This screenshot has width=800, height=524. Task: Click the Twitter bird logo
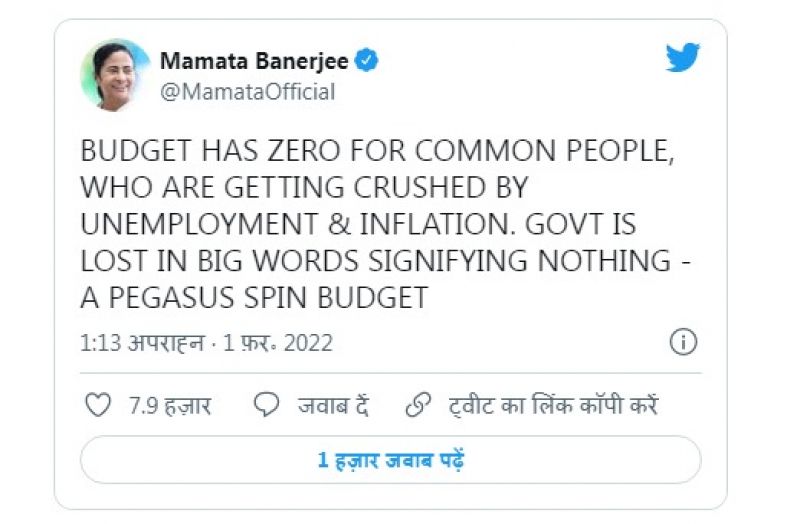(682, 58)
